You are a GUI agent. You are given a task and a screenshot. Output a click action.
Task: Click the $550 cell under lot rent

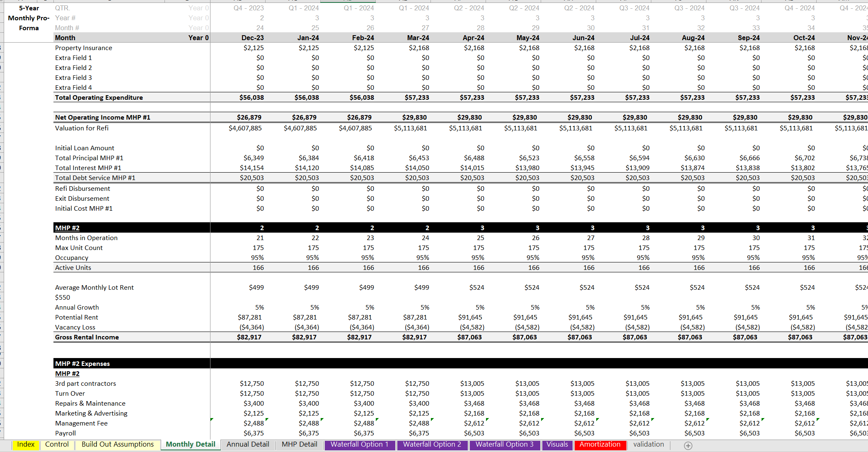click(x=63, y=298)
